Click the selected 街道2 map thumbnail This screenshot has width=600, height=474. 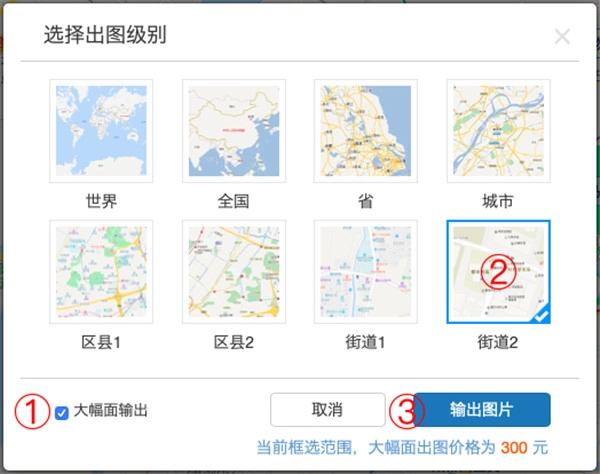point(497,272)
